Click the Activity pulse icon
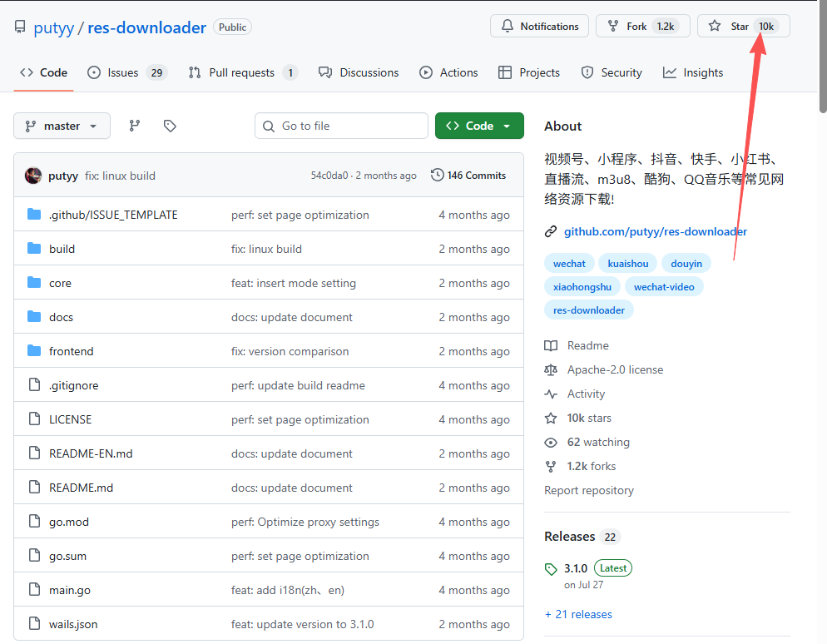Image resolution: width=827 pixels, height=644 pixels. (x=551, y=394)
